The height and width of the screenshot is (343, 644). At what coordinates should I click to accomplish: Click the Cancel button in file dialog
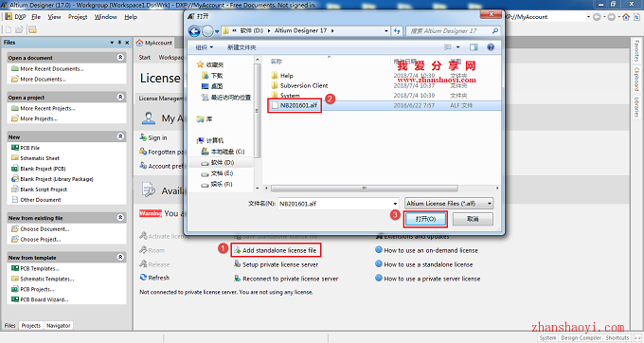pyautogui.click(x=473, y=219)
